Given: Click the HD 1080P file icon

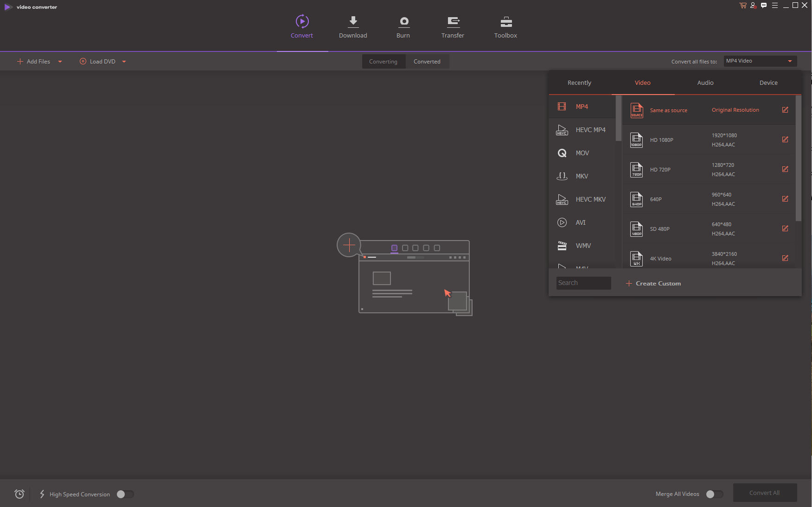Looking at the screenshot, I should (x=637, y=140).
